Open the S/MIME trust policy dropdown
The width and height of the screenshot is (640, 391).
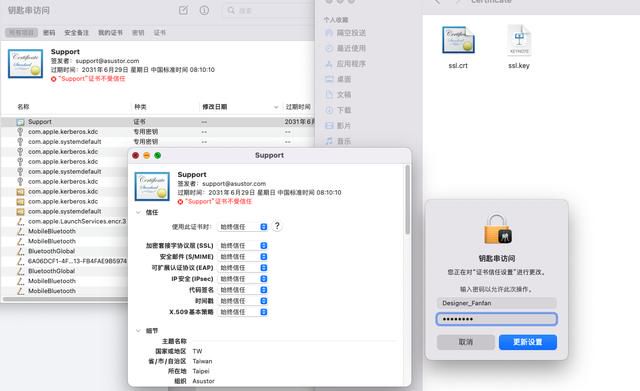click(x=242, y=256)
